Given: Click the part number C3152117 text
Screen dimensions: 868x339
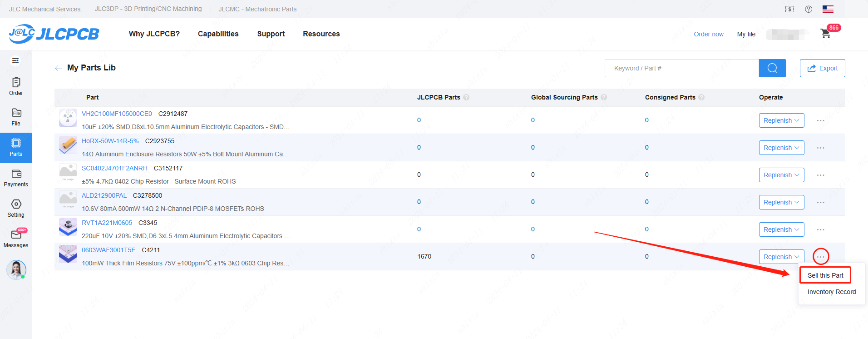Looking at the screenshot, I should pos(168,168).
